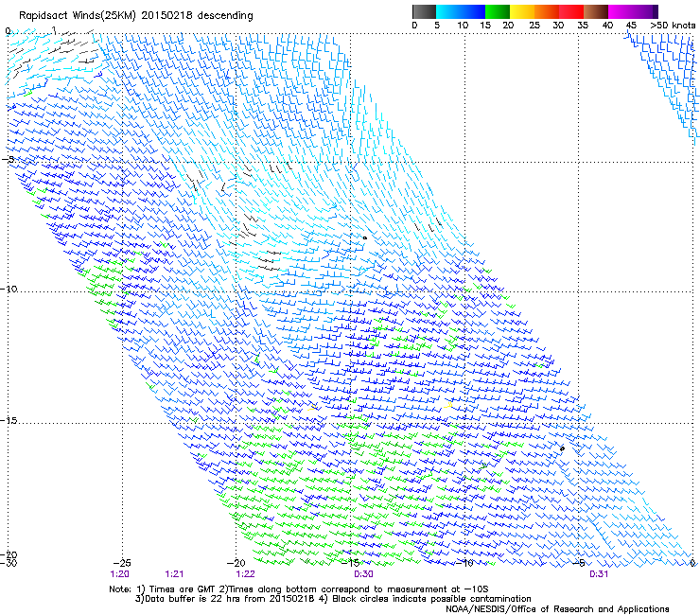This screenshot has height=615, width=700.
Task: Click the 'NOAA/NESDIS/Office of Research and Applications' credit
Action: click(557, 609)
